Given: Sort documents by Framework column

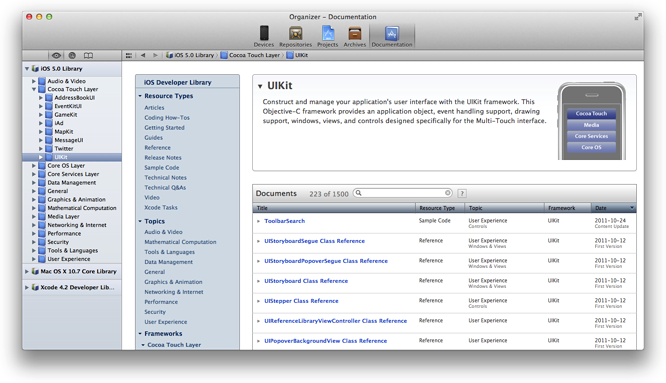Looking at the screenshot, I should [x=568, y=208].
